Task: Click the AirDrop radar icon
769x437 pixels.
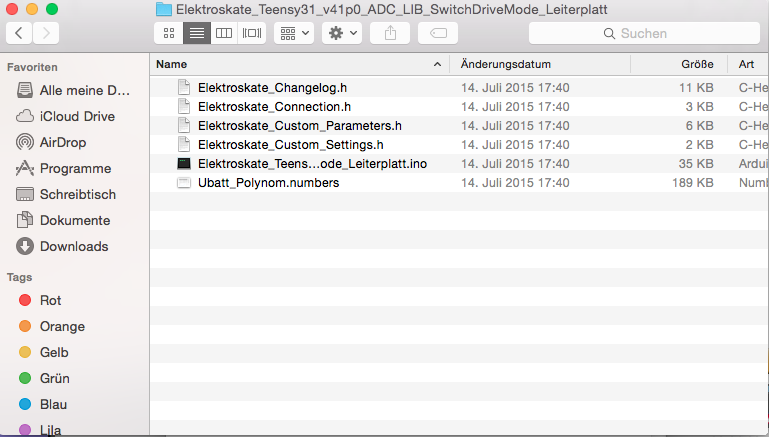Action: click(x=25, y=142)
